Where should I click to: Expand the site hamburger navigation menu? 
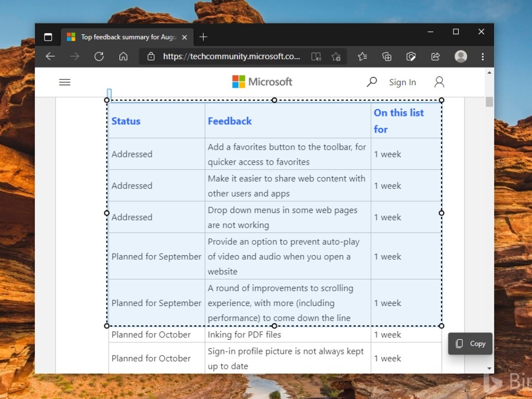[x=64, y=82]
